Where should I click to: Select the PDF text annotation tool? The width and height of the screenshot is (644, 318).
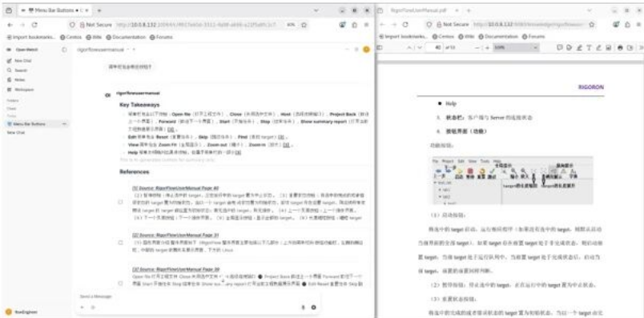590,47
